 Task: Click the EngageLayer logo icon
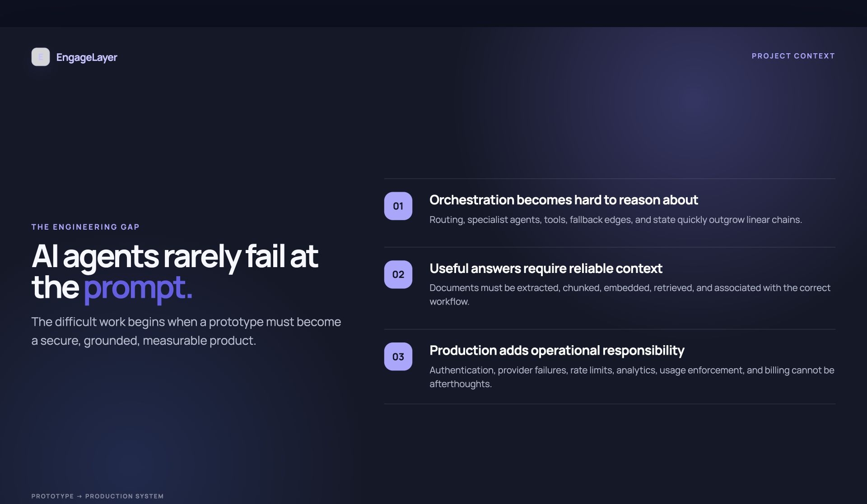(x=41, y=57)
